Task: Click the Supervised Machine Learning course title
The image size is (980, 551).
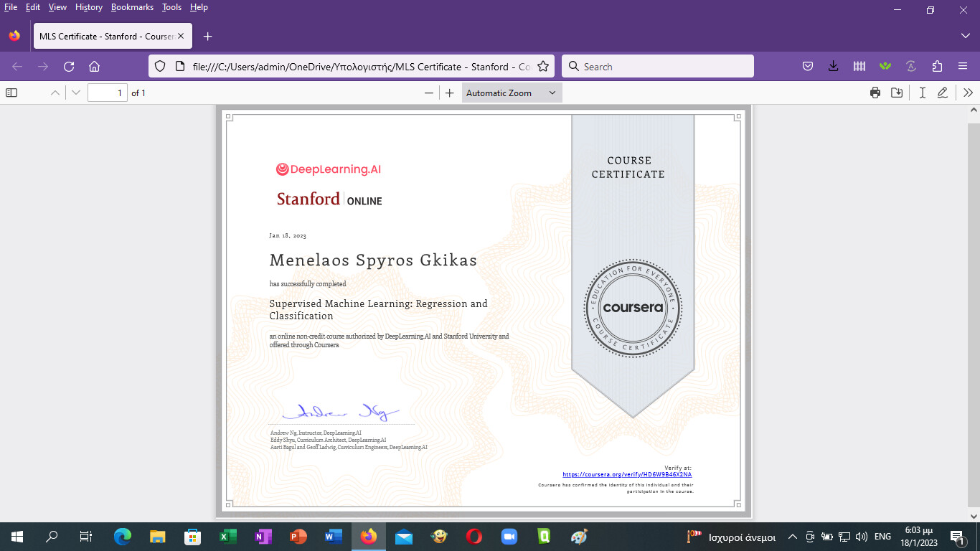Action: coord(378,309)
